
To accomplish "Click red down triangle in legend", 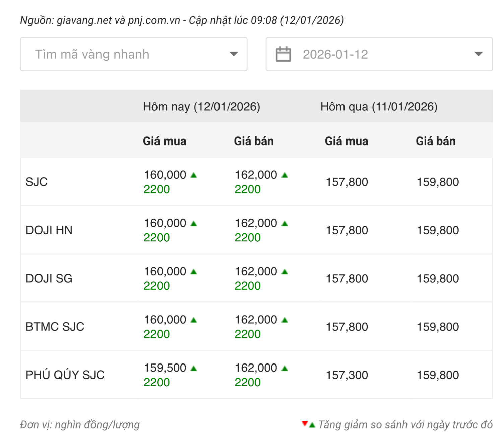I will tap(305, 424).
